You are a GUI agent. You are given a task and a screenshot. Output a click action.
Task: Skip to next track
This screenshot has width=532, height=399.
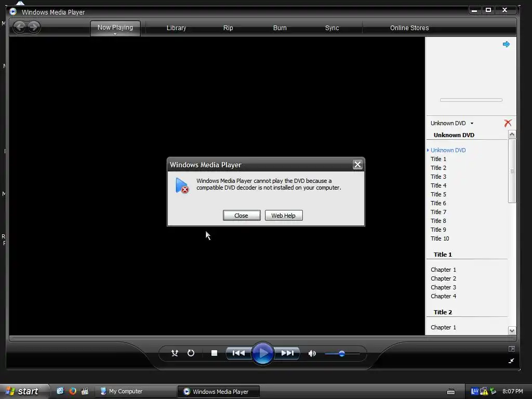tap(287, 353)
